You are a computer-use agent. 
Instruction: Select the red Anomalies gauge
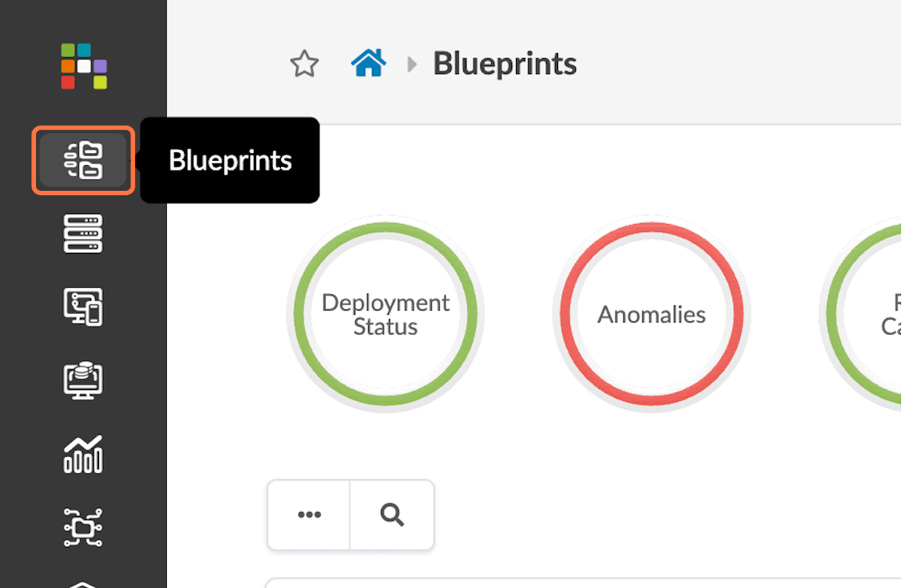[x=651, y=314]
